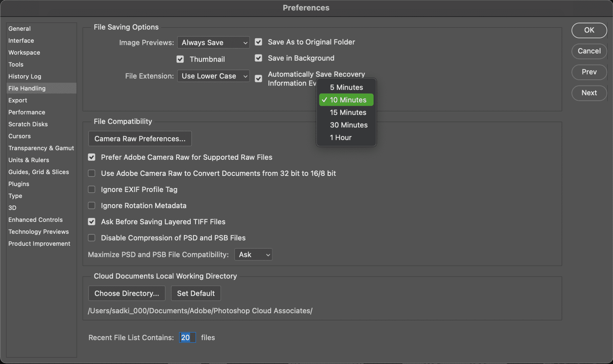Disable Ask Before Saving Layered TIFF Files
Viewport: 613px width, 364px height.
(x=92, y=222)
